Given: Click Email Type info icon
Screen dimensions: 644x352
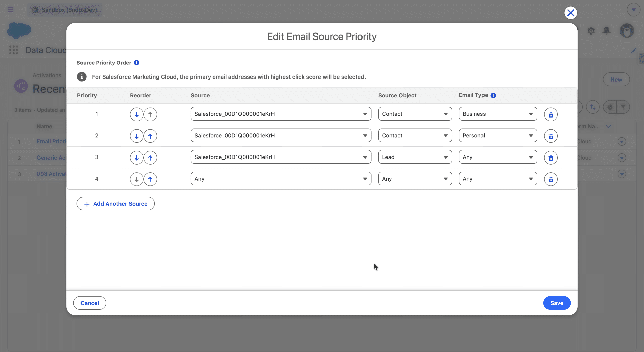Looking at the screenshot, I should (x=493, y=95).
